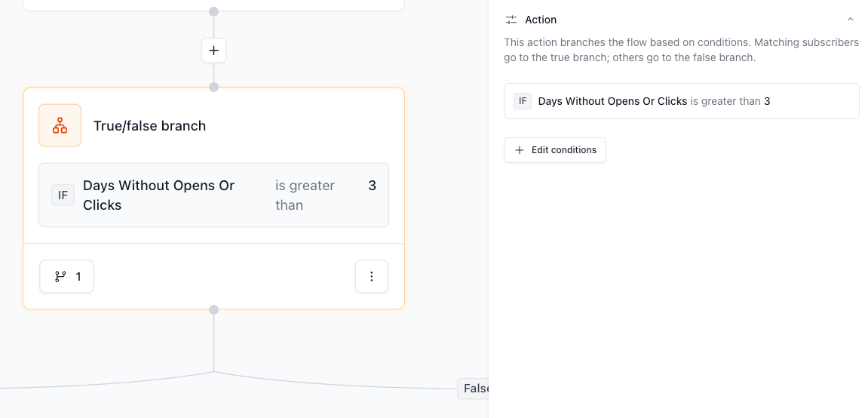Click 'is greater than' operator in card
The height and width of the screenshot is (418, 868).
click(305, 195)
